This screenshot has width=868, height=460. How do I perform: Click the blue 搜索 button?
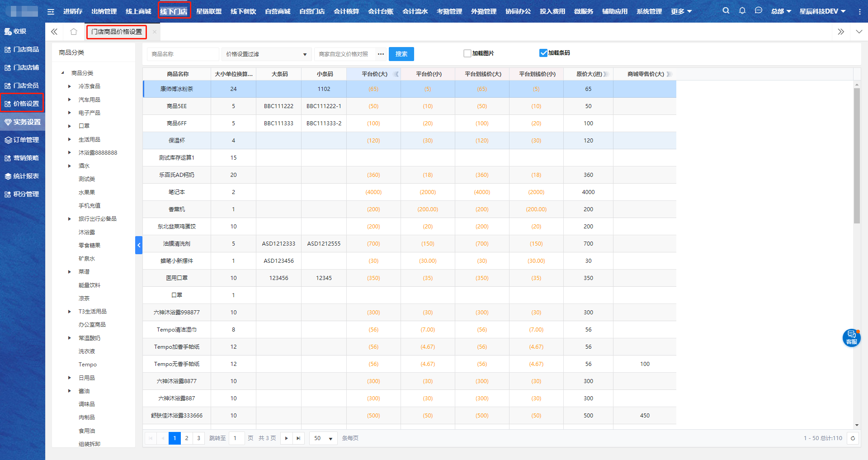[x=401, y=54]
